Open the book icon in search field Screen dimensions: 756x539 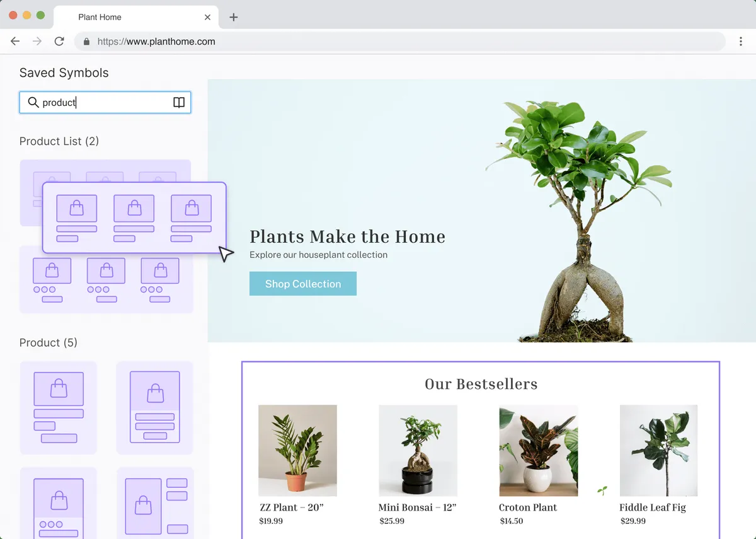179,103
